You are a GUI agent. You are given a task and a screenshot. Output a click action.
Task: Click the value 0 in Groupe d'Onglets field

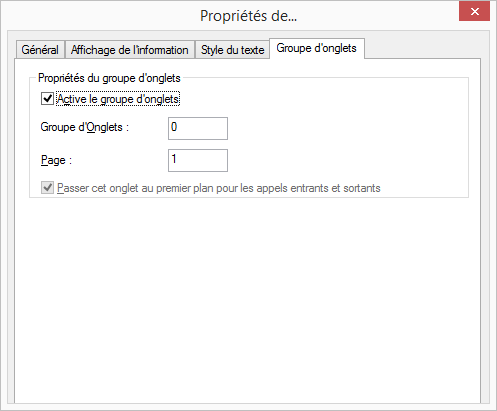(x=174, y=127)
